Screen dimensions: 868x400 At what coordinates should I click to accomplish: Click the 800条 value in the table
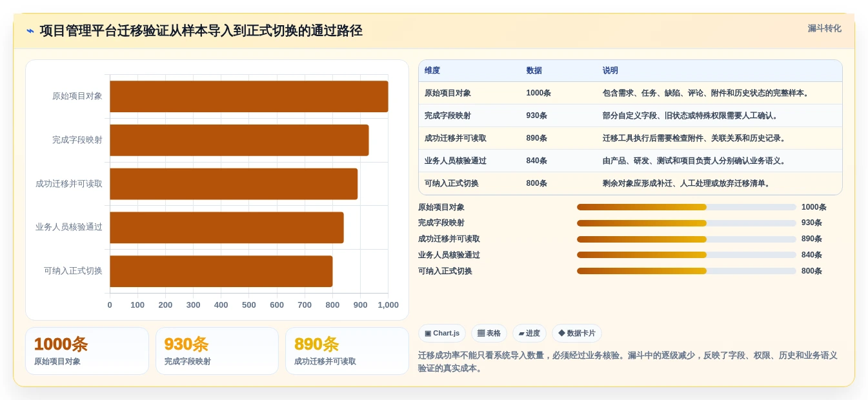pyautogui.click(x=537, y=183)
